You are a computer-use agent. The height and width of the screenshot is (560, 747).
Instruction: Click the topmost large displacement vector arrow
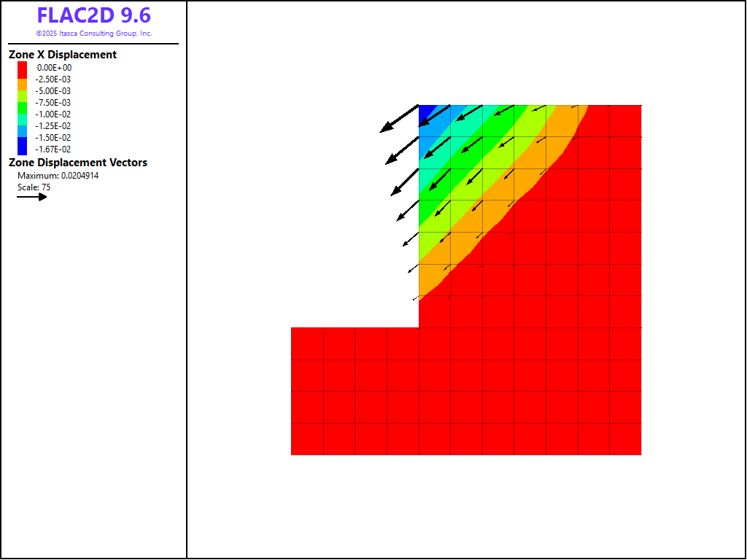tap(399, 119)
